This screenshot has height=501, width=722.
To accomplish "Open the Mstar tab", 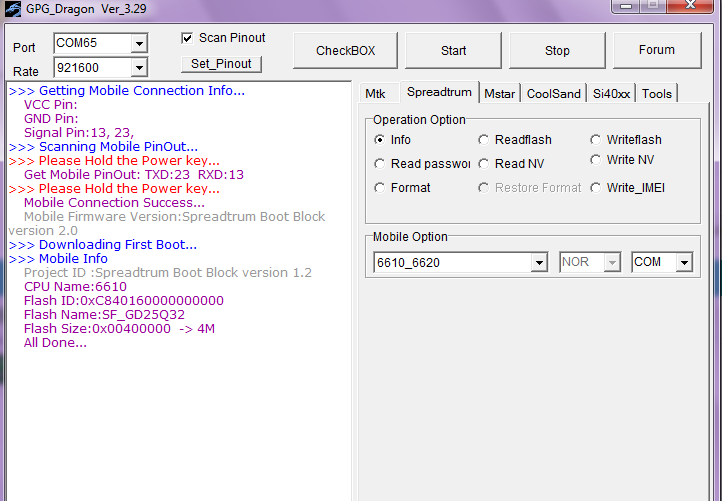I will point(500,94).
